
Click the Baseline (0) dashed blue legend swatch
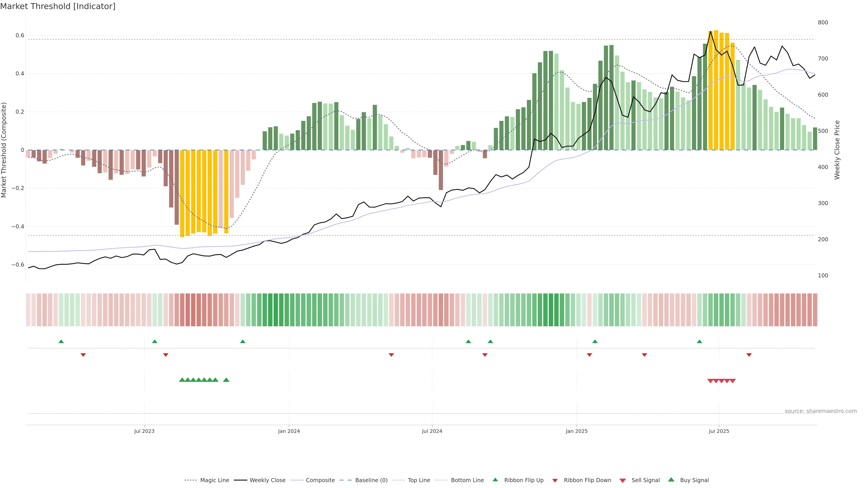345,480
